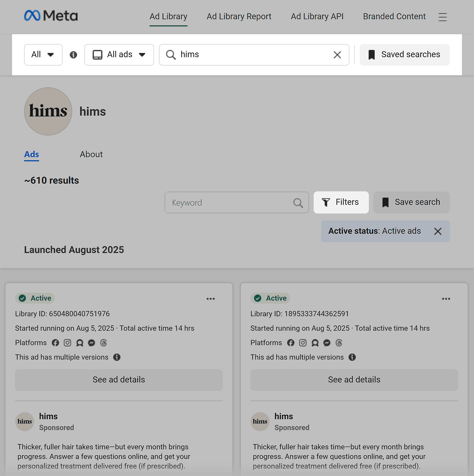Click the large hims profile logo
474x476 pixels.
[x=48, y=111]
